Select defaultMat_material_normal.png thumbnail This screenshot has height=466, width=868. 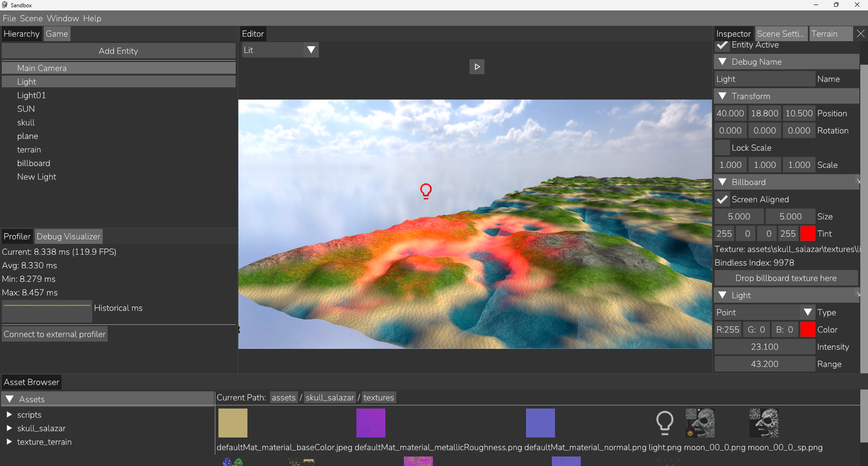point(541,423)
